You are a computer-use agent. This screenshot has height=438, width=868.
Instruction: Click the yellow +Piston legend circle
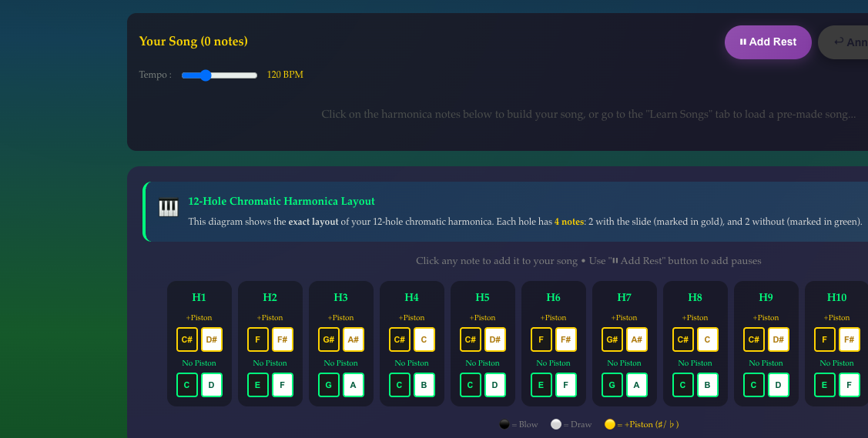[x=609, y=424]
